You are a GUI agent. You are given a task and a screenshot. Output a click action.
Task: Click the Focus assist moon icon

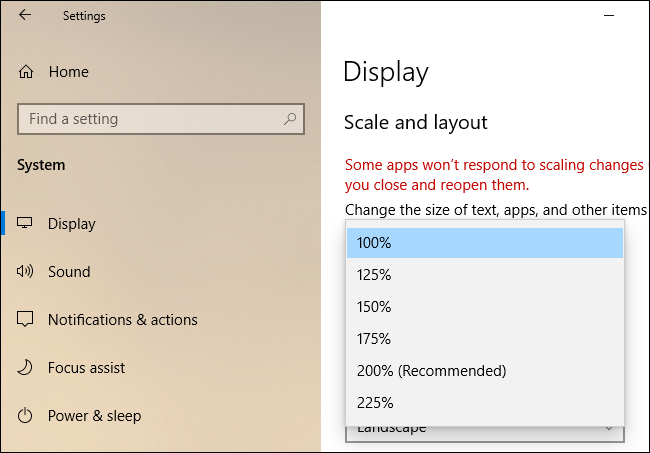tap(26, 368)
